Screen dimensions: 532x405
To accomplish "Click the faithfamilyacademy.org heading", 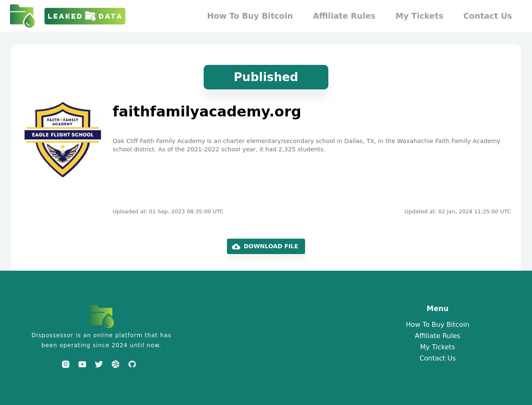I will (207, 111).
